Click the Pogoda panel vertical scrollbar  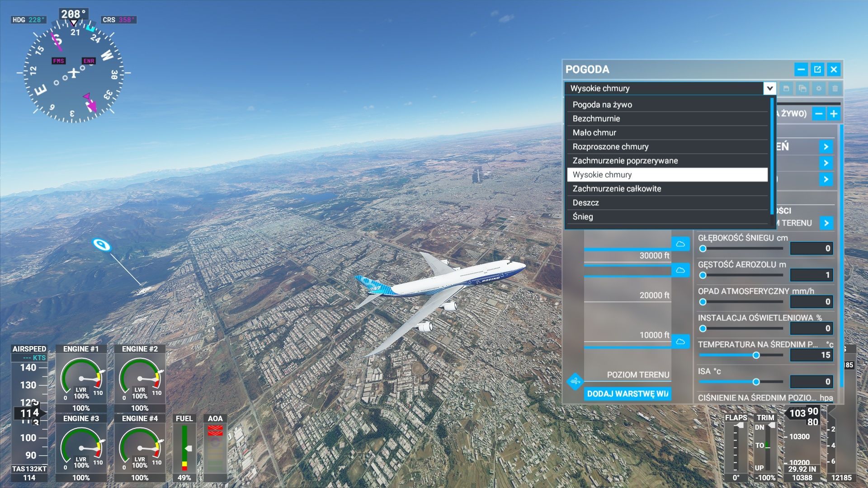pos(841,255)
